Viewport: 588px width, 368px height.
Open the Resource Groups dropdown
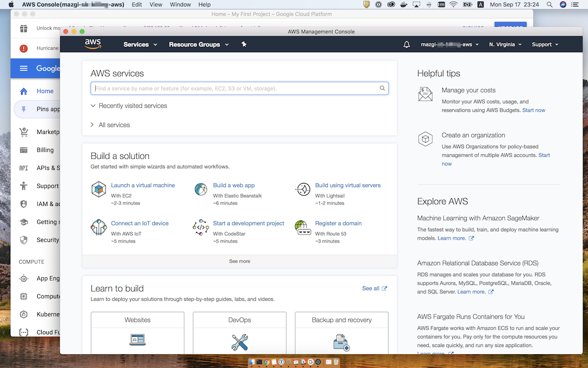coord(198,45)
